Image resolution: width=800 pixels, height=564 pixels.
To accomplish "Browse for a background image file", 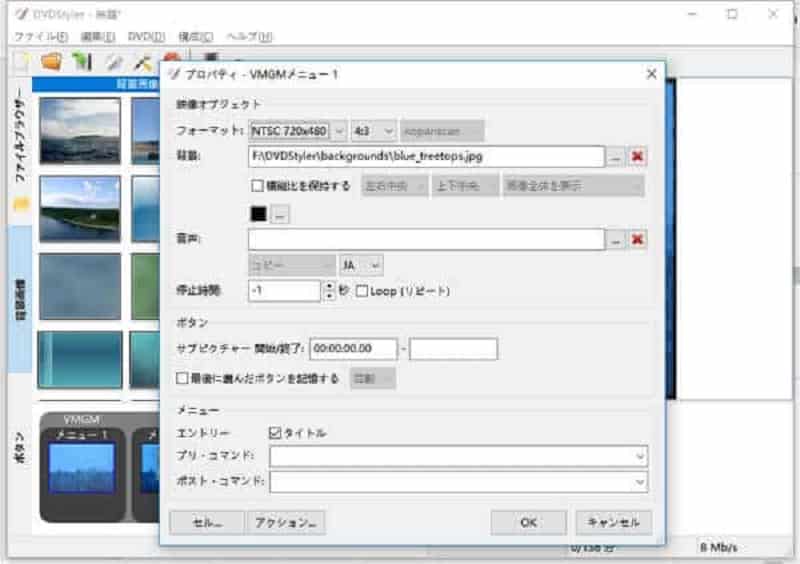I will coord(615,157).
